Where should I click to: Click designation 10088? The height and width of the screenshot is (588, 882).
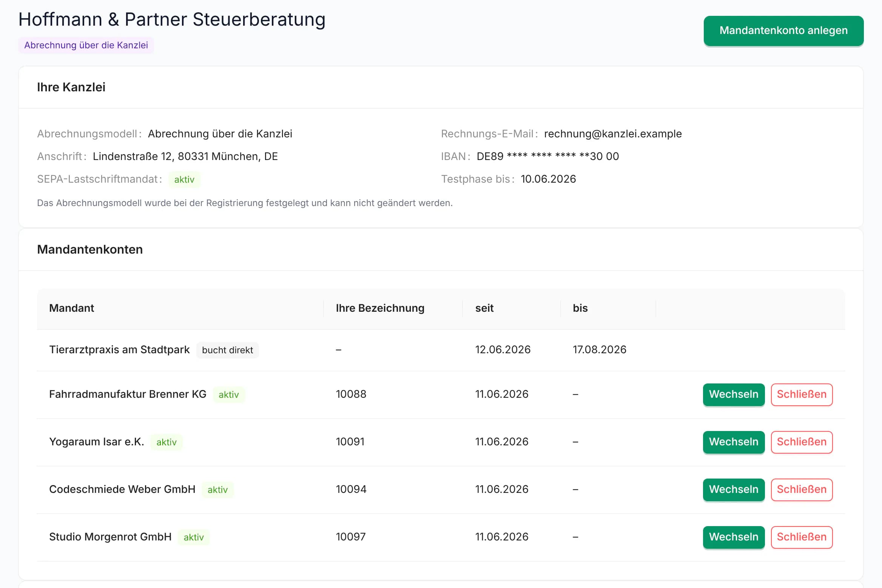click(x=351, y=394)
